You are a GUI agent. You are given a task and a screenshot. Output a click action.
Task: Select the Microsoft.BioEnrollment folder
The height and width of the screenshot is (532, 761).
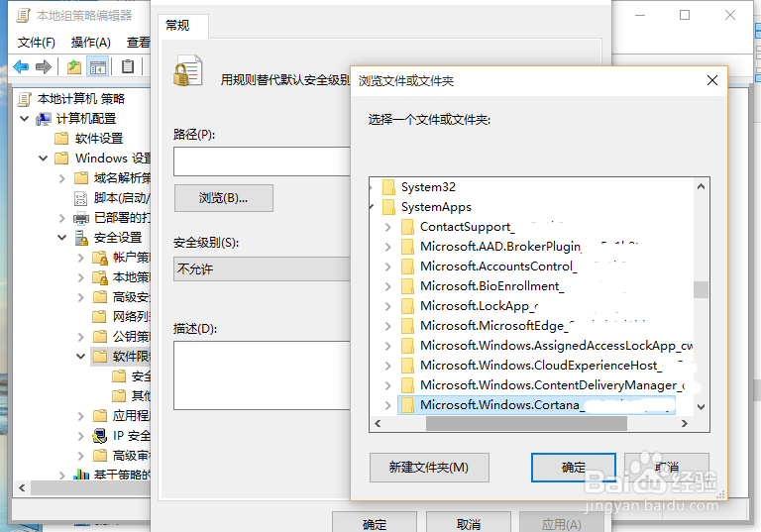492,286
